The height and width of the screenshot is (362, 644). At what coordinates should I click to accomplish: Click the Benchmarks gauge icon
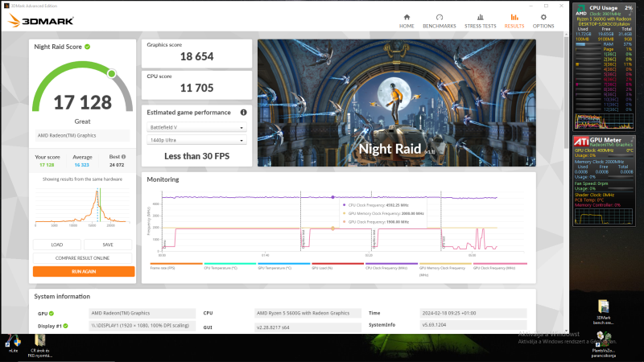coord(440,17)
